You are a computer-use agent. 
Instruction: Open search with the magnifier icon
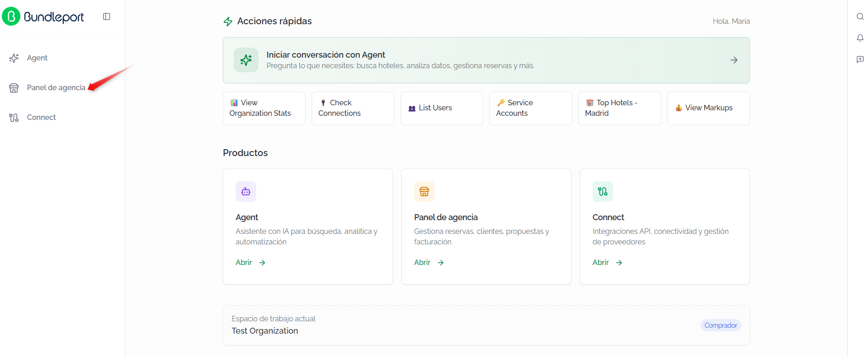point(860,16)
